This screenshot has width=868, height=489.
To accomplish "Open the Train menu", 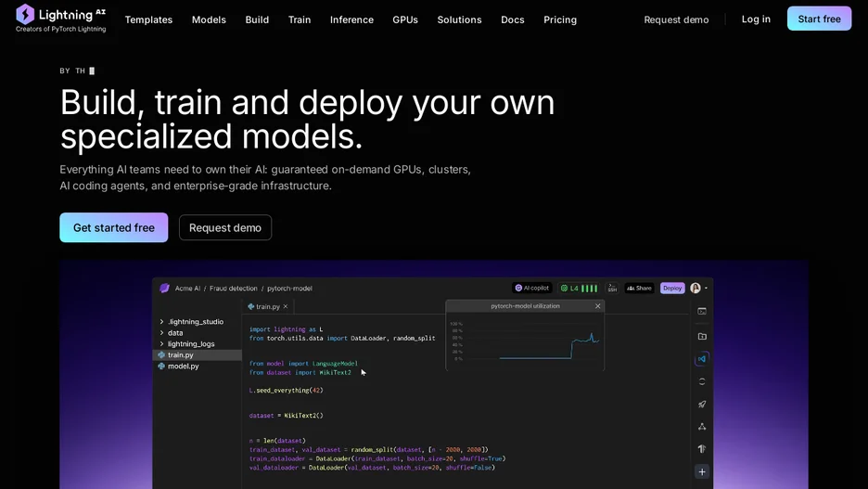I will click(x=300, y=19).
